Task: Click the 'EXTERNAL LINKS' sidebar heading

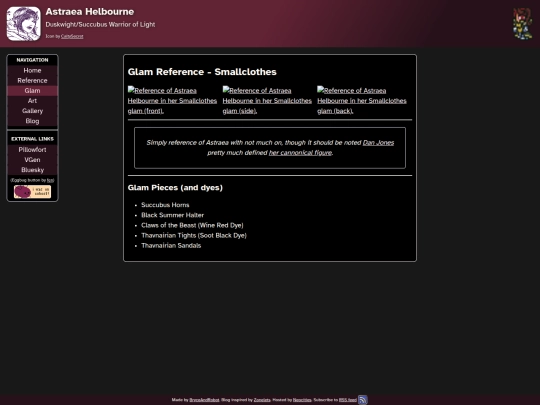Action: (x=32, y=139)
